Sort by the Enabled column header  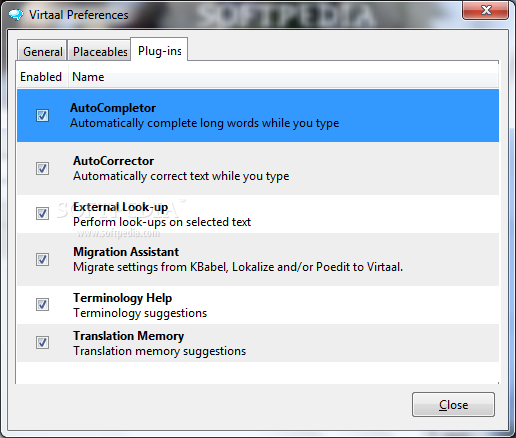pos(41,77)
